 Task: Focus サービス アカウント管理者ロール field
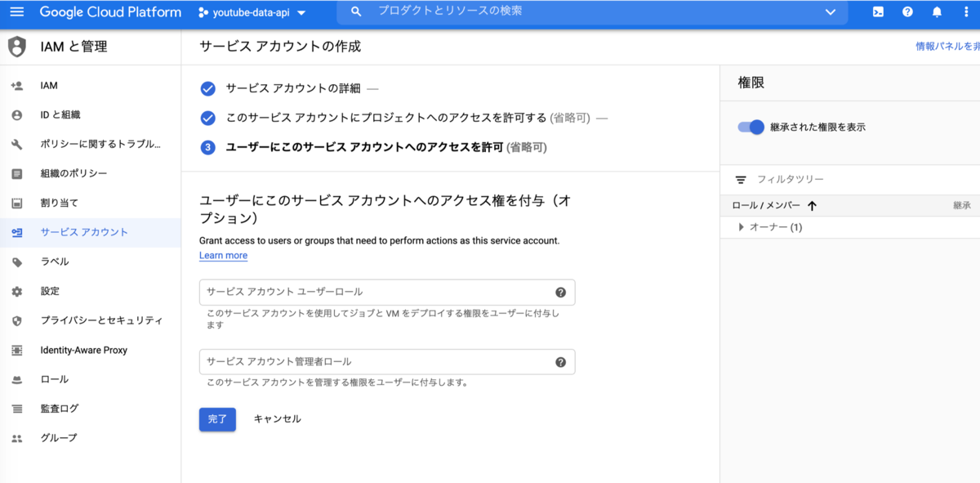click(387, 361)
